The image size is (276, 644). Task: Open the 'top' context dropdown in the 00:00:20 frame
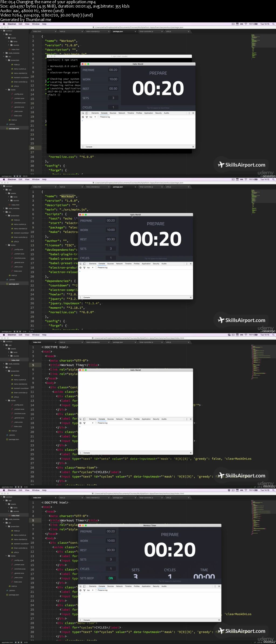point(93,117)
